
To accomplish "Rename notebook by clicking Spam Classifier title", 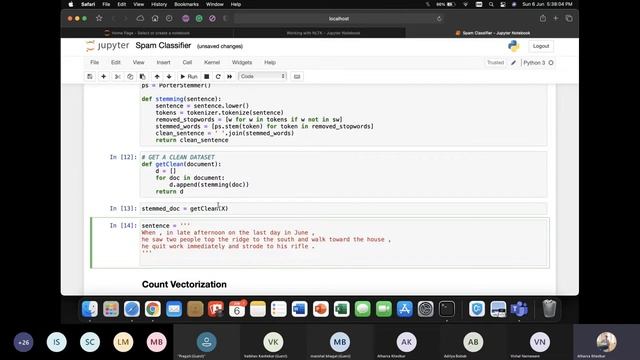I will (163, 45).
